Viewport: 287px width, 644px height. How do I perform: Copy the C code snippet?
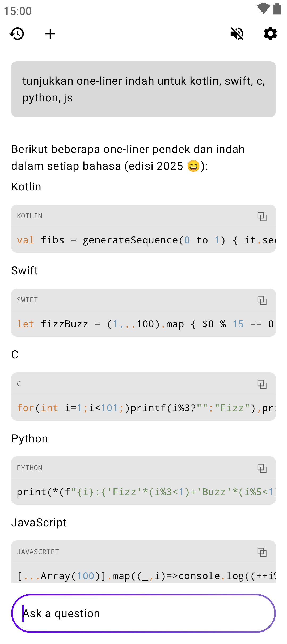pyautogui.click(x=262, y=384)
